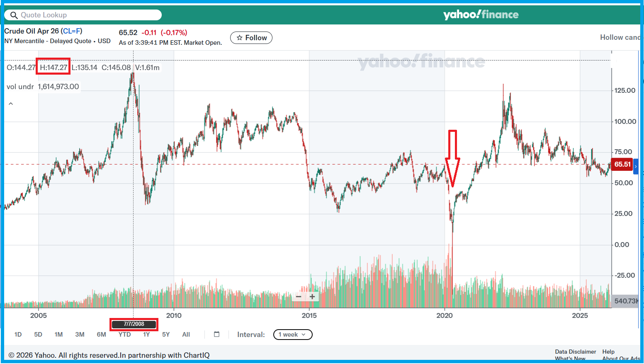The image size is (644, 364).
Task: Open the Interval 1 week dropdown
Action: (292, 335)
